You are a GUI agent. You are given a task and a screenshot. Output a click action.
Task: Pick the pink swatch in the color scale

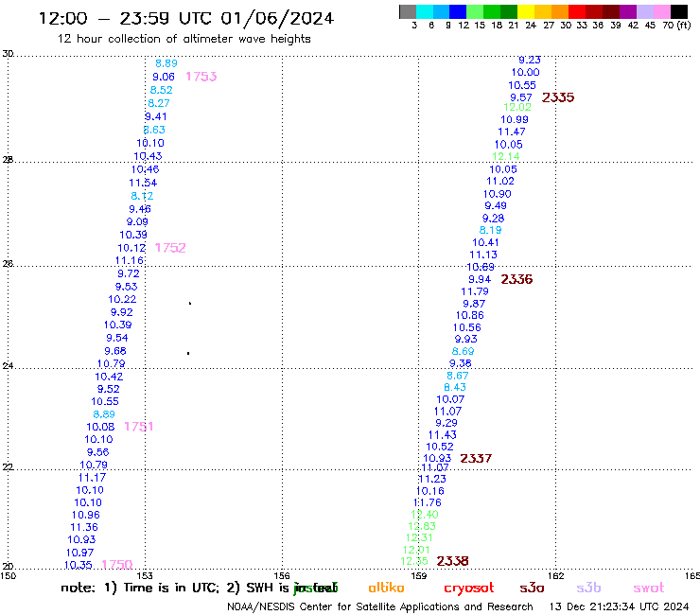tap(661, 11)
